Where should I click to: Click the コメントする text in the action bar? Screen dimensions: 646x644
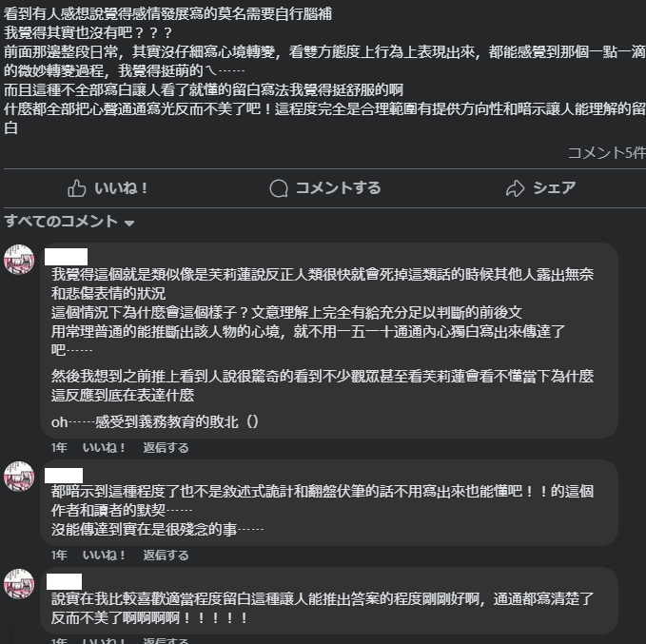pyautogui.click(x=339, y=188)
